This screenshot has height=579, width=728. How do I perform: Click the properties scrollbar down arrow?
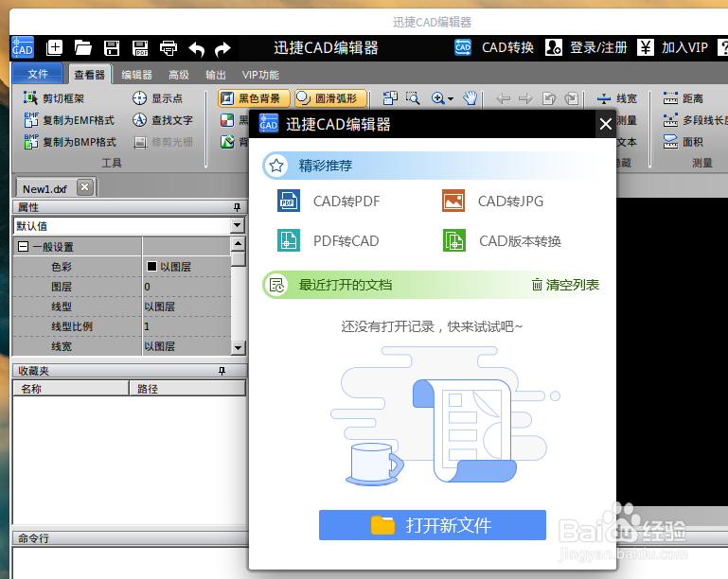tap(238, 348)
